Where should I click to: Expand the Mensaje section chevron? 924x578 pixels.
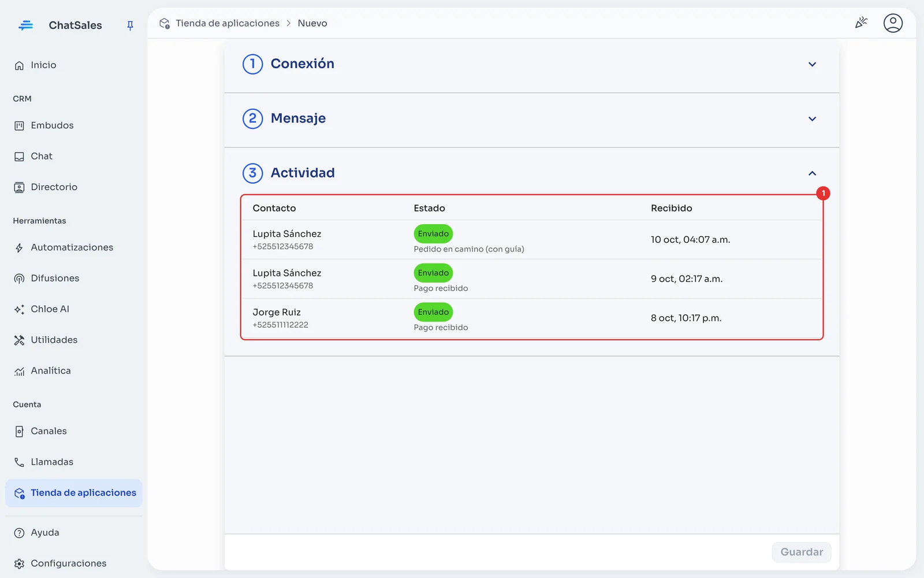pyautogui.click(x=812, y=119)
